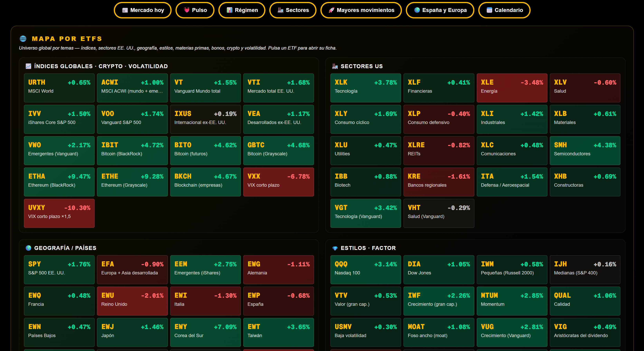Open the IBB Biotech card
644x351 pixels.
tap(366, 182)
